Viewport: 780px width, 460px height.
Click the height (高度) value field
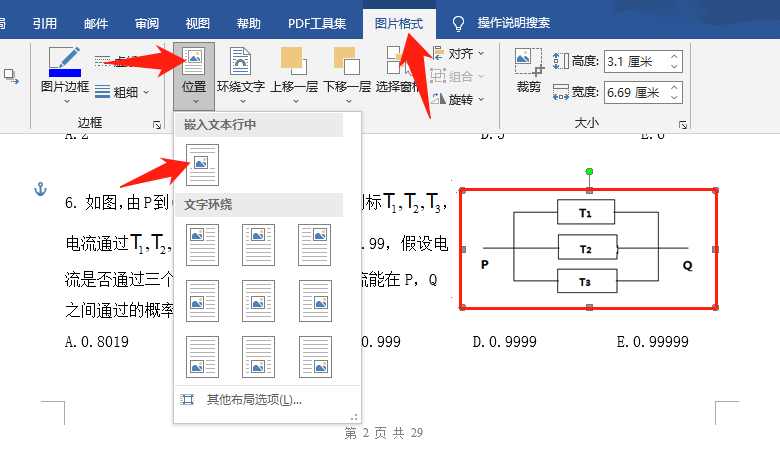coord(635,62)
